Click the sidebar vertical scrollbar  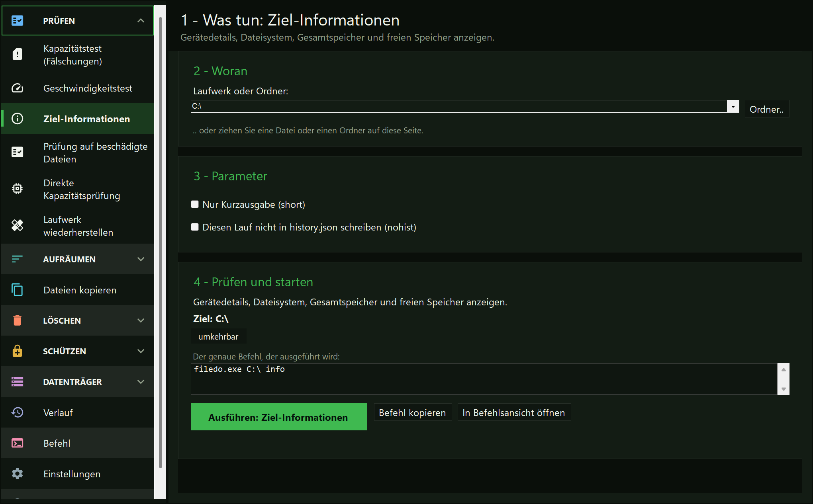(x=160, y=243)
